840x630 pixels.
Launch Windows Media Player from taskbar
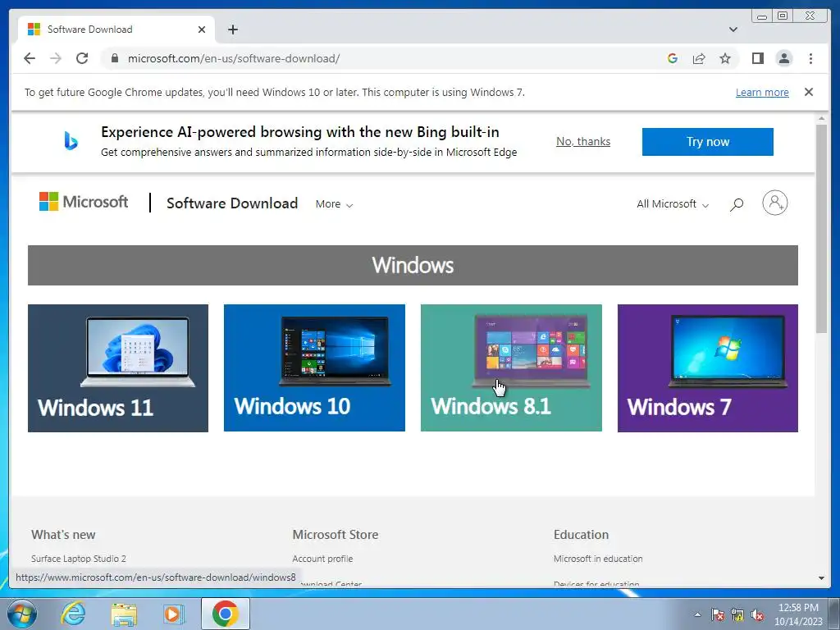click(173, 614)
